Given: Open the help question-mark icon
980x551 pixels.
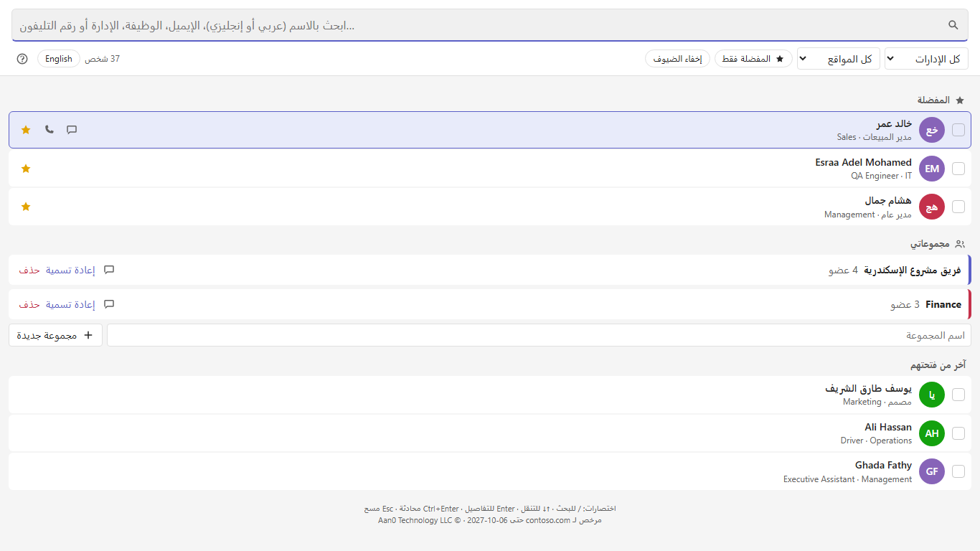Looking at the screenshot, I should pyautogui.click(x=22, y=59).
